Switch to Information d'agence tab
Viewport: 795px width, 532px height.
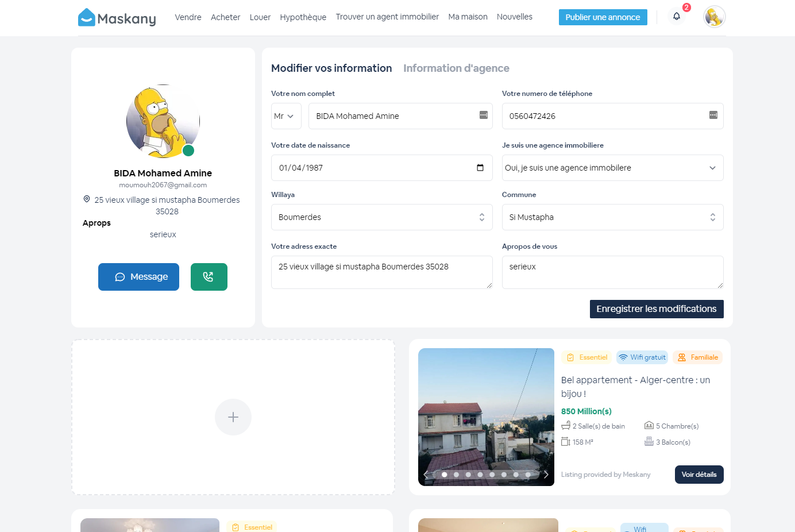(x=456, y=68)
